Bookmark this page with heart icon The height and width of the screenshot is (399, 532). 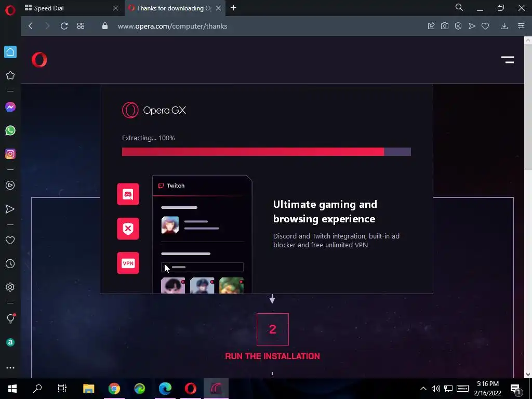click(485, 26)
